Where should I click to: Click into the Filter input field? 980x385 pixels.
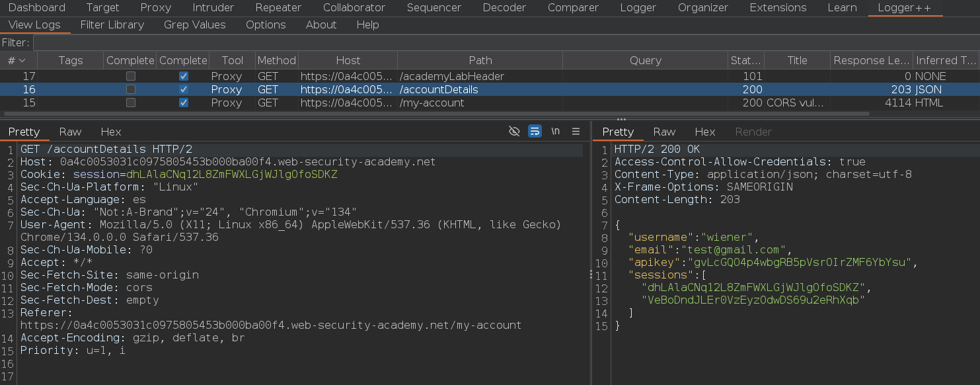pyautogui.click(x=506, y=42)
